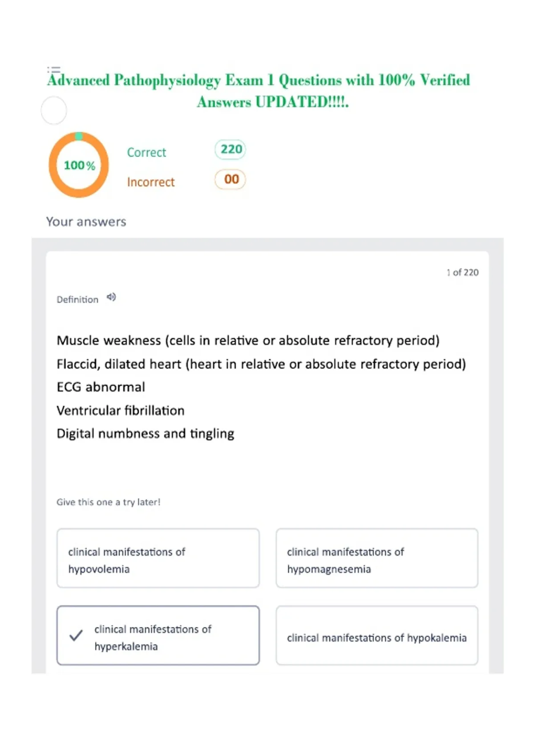Click the audio speaker icon beside Definition
This screenshot has height=756, width=534.
(111, 297)
